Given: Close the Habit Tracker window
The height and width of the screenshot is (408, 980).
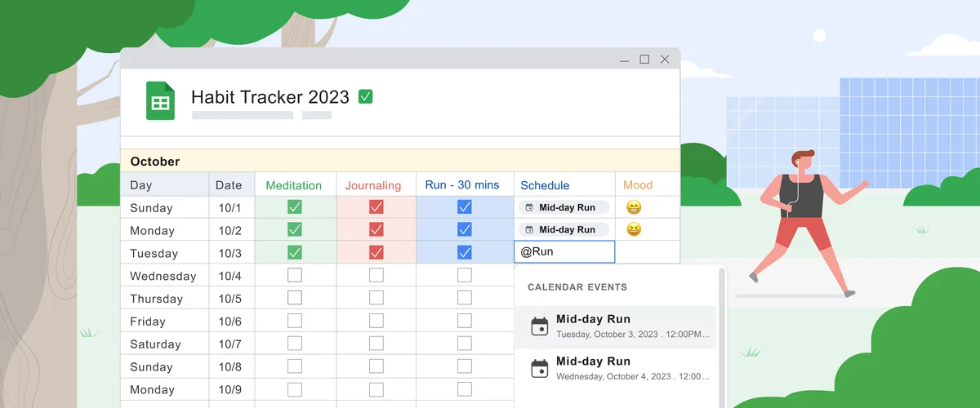Looking at the screenshot, I should point(665,60).
